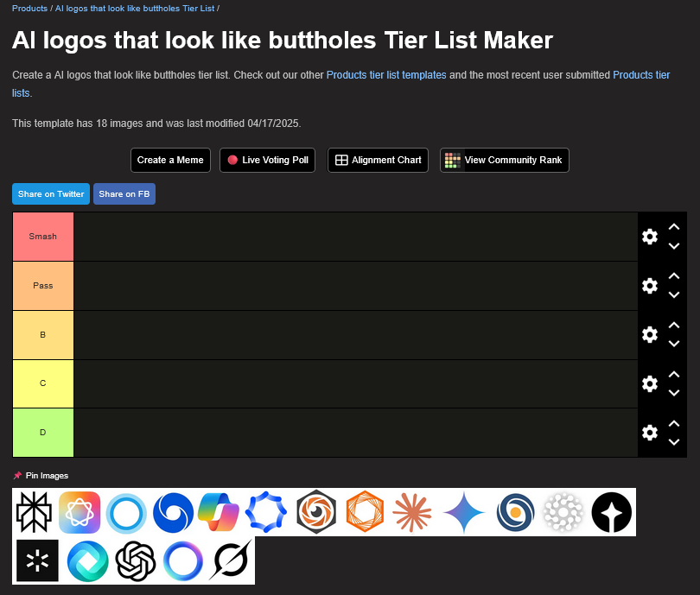Move the C tier row down
The image size is (700, 595).
[674, 393]
